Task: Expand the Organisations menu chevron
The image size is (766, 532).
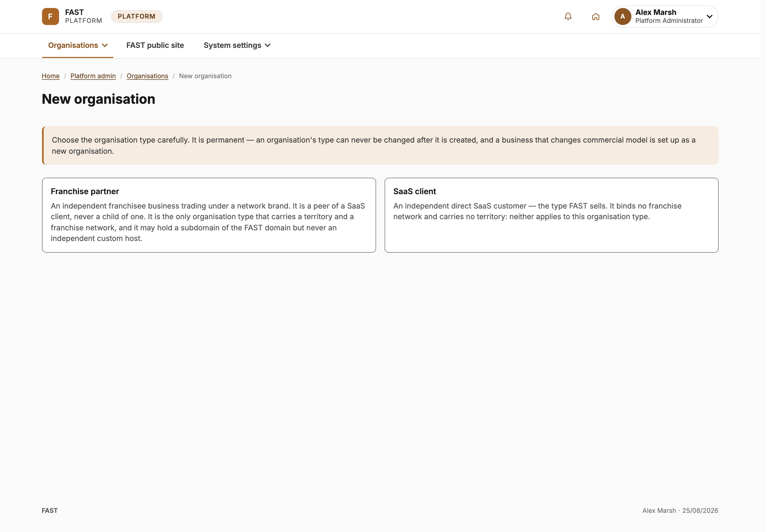Action: click(105, 45)
